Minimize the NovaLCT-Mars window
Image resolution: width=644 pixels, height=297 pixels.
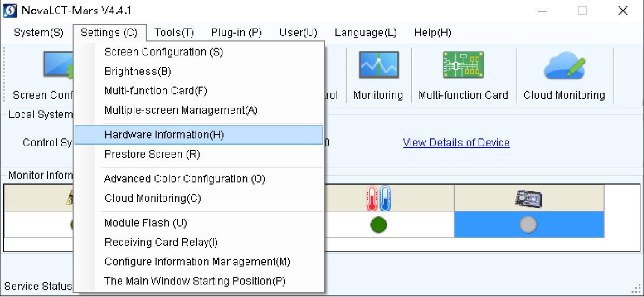coord(543,11)
